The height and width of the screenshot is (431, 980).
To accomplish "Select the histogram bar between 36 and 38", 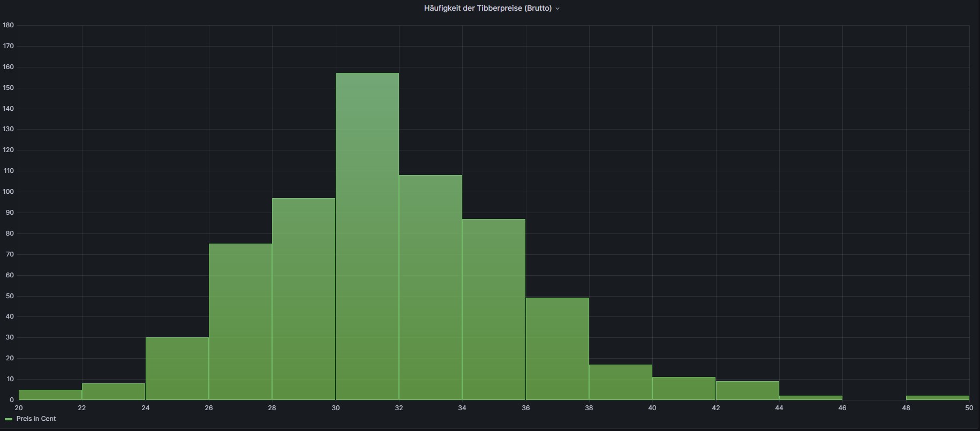I will (x=557, y=349).
